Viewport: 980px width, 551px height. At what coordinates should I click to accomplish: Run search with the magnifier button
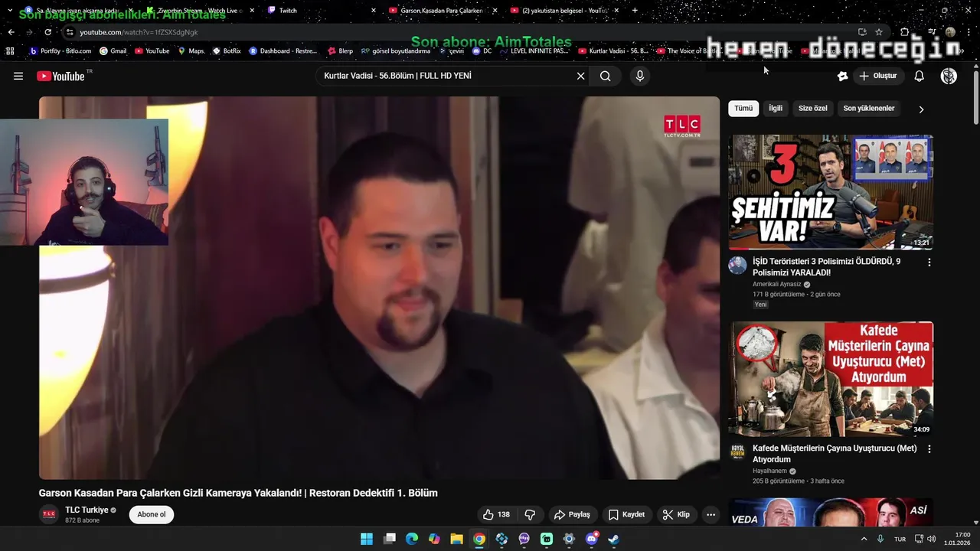coord(606,76)
